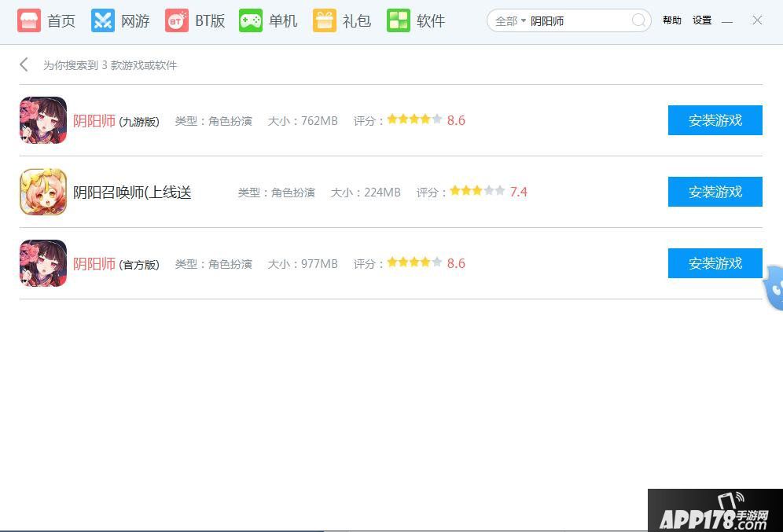The image size is (783, 532).
Task: Open the 设置 settings menu
Action: [x=702, y=20]
